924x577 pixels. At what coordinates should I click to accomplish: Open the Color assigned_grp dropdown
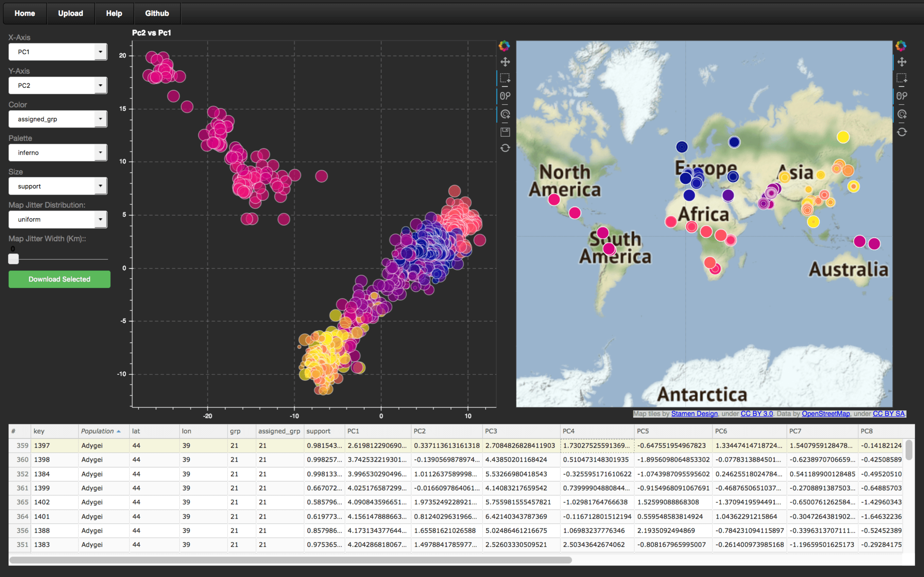(x=58, y=119)
